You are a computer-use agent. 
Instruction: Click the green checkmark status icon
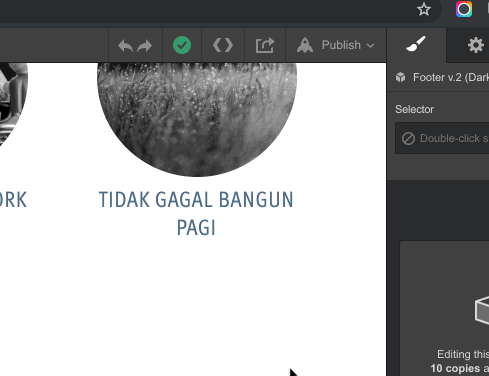pyautogui.click(x=182, y=45)
